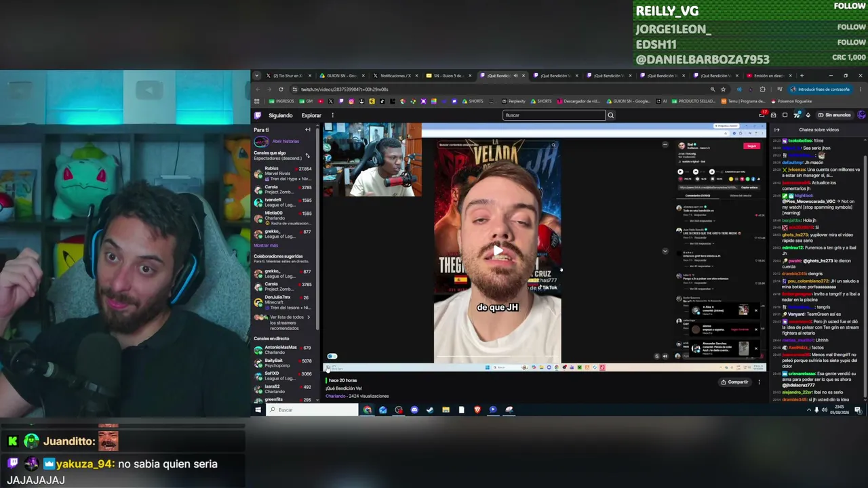Collapse the Para ti sidebar
Screen dimensions: 868x488
tap(308, 129)
